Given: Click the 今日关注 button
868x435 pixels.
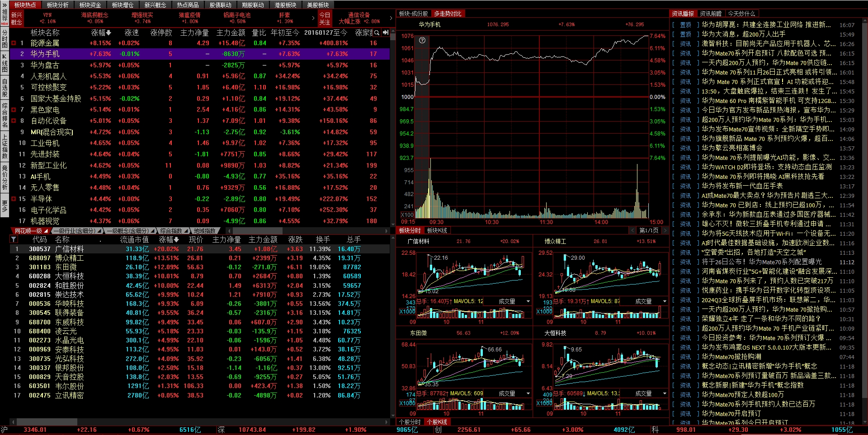Looking at the screenshot, I should pyautogui.click(x=325, y=19).
